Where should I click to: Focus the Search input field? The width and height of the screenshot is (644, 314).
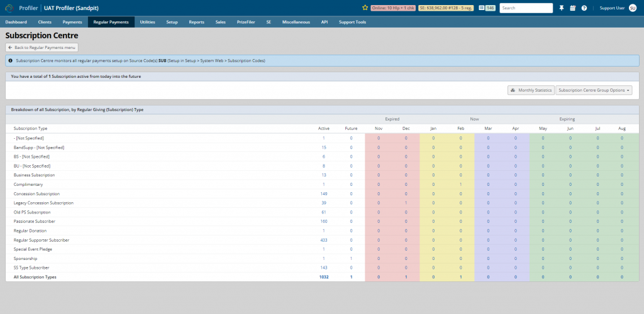point(526,8)
